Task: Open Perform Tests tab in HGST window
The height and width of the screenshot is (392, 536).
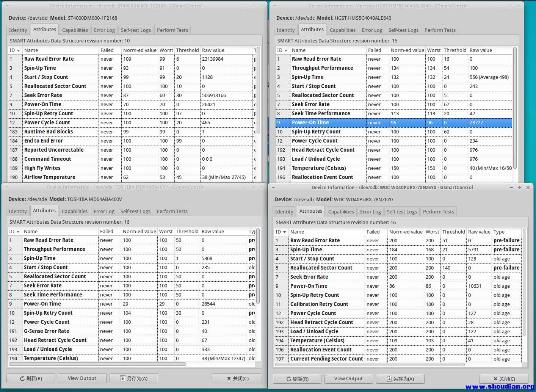Action: tap(440, 30)
